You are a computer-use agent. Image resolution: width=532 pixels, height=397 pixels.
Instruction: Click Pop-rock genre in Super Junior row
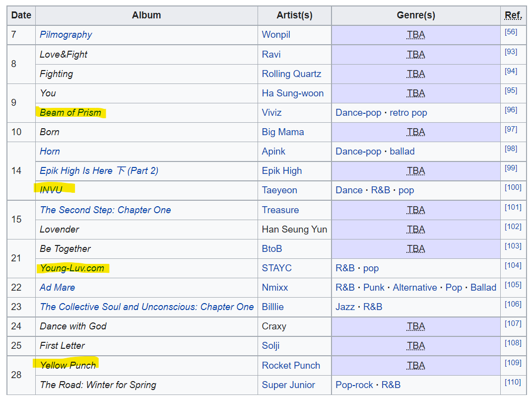pos(354,385)
